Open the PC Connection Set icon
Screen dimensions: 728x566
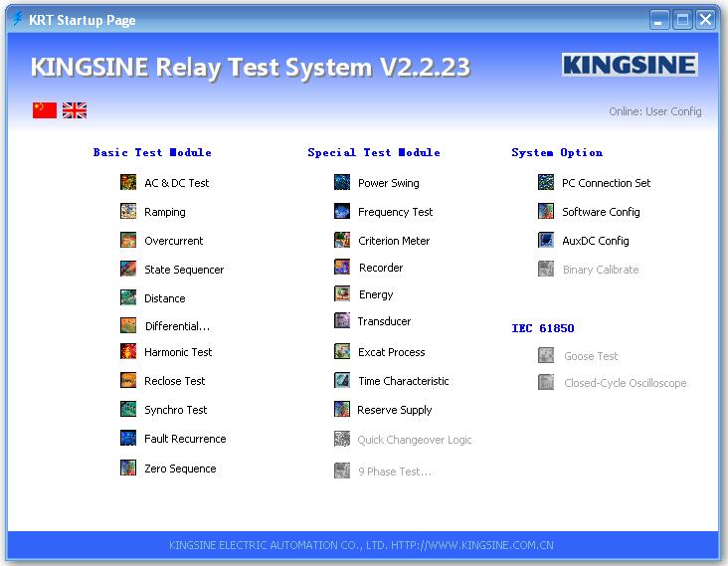coord(546,183)
